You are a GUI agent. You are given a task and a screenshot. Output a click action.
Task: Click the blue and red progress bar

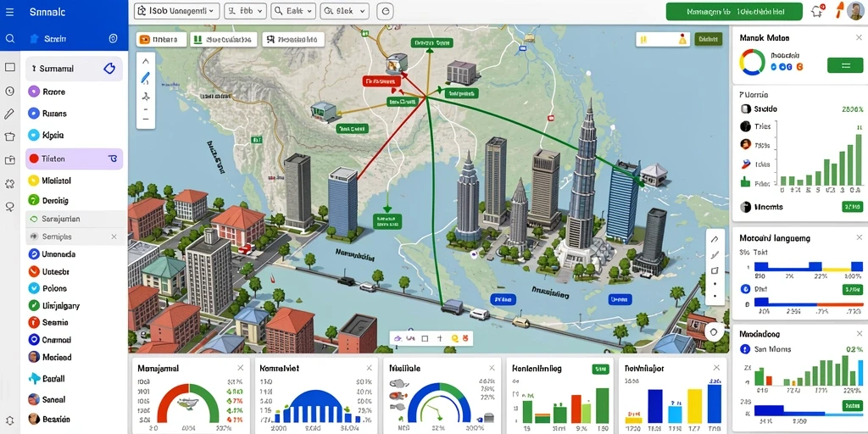pos(808,303)
